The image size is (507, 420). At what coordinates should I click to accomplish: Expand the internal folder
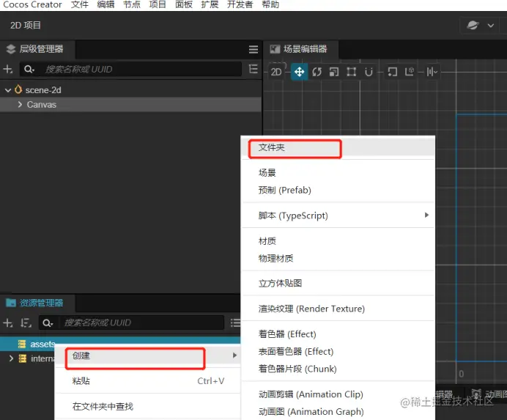[x=11, y=358]
